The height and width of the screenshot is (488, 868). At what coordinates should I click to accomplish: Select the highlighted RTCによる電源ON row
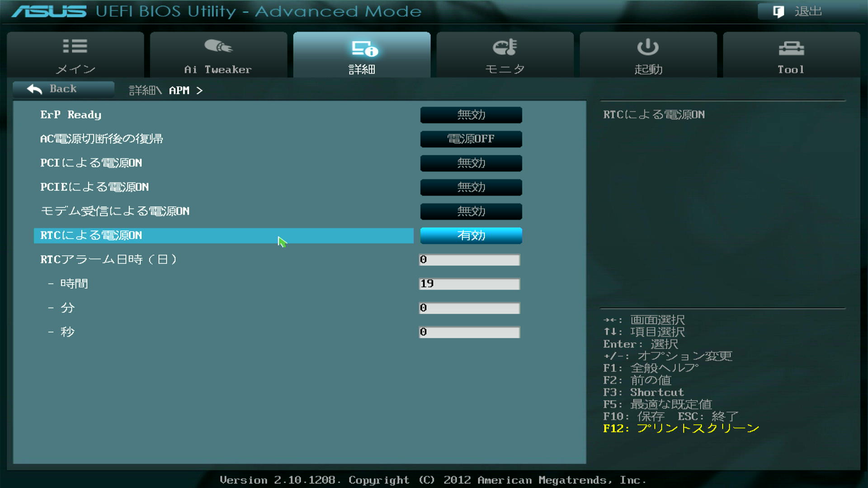pos(224,235)
